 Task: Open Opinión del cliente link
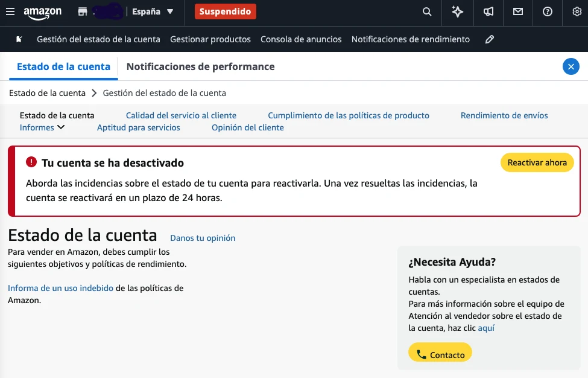pyautogui.click(x=247, y=127)
